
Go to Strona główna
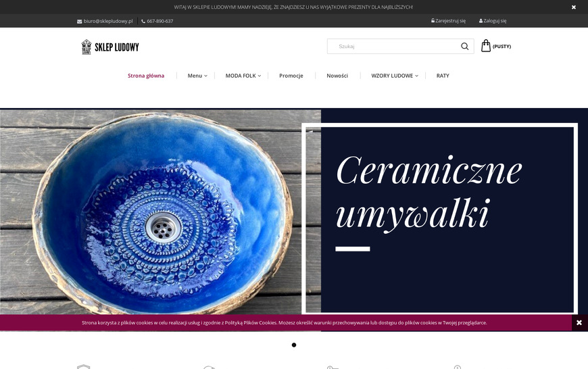click(x=146, y=76)
